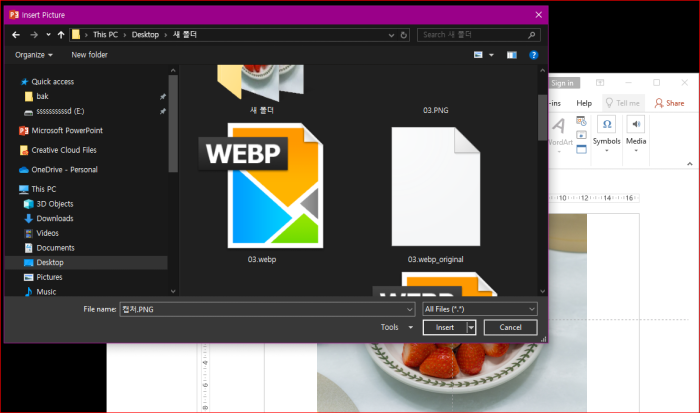Expand the address bar history dropdown
The image size is (700, 413).
point(391,35)
